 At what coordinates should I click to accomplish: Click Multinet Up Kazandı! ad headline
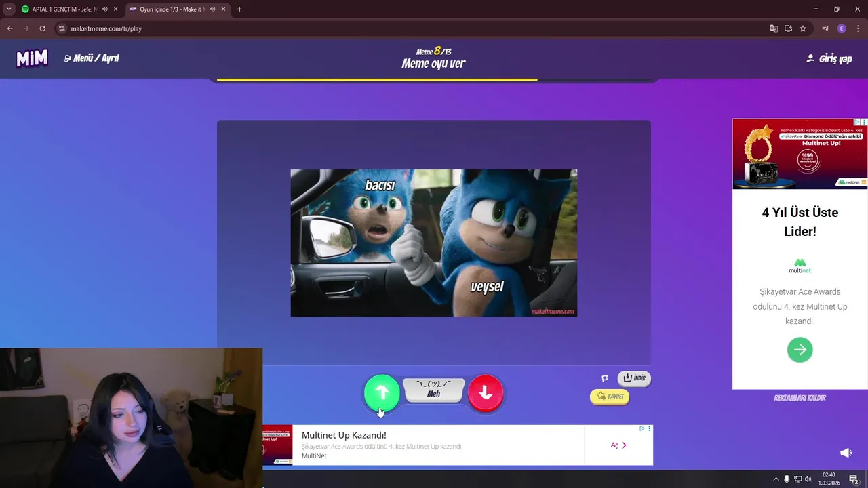tap(344, 435)
